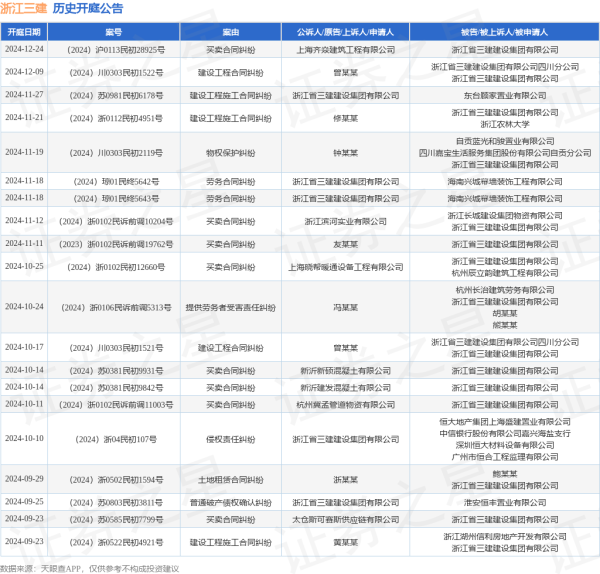The height and width of the screenshot is (574, 600).
Task: Select the date cell 2024-11-19
Action: coord(24,152)
